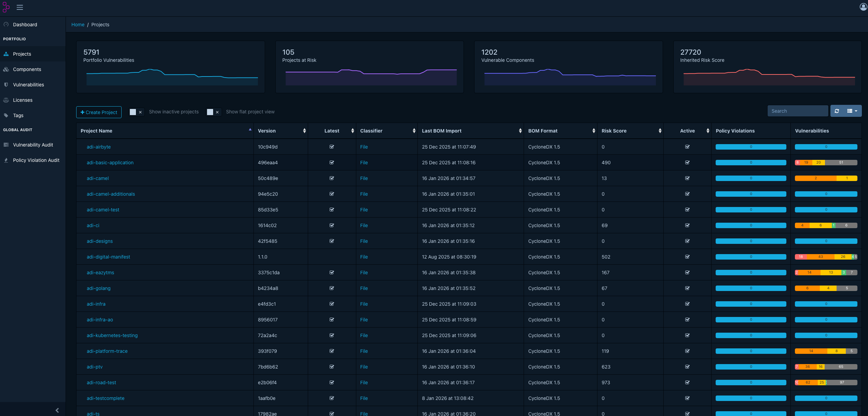Viewport: 868px width, 416px height.
Task: Open Vulnerability Audit in sidebar
Action: click(33, 145)
